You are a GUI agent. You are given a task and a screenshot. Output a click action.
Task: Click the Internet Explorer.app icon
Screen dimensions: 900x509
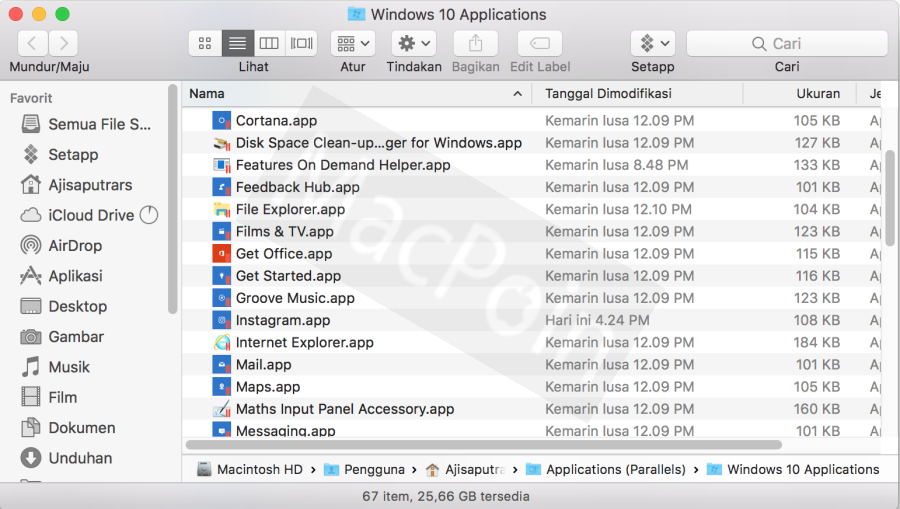point(222,342)
